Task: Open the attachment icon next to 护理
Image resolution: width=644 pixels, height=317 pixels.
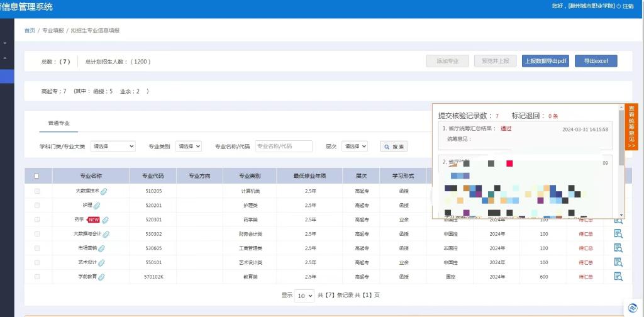Action: tap(97, 205)
